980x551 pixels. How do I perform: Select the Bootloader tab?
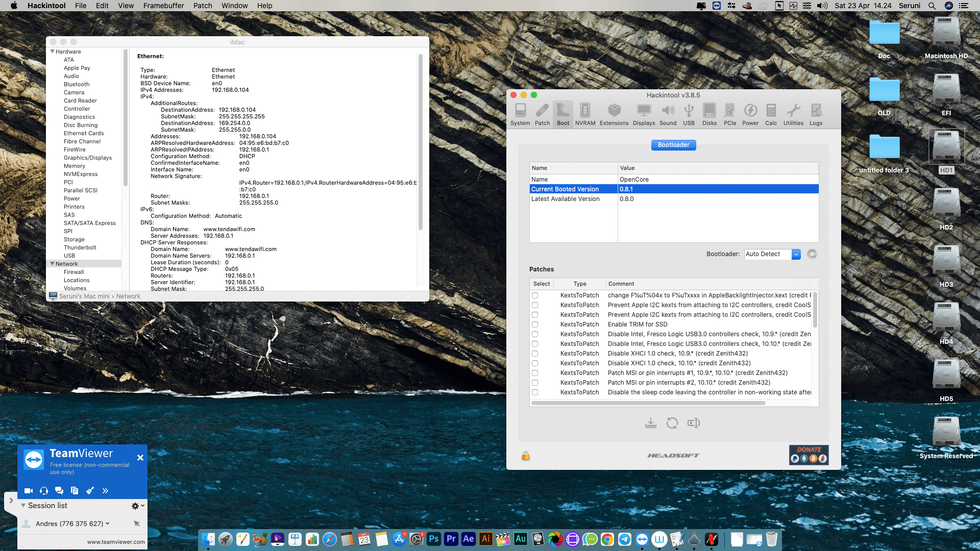(673, 145)
